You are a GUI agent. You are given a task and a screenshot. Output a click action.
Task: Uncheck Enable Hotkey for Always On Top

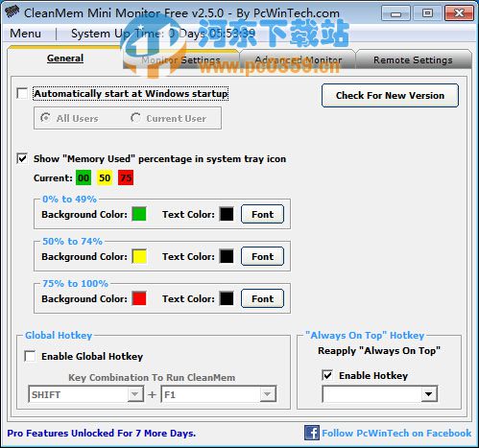(x=327, y=375)
